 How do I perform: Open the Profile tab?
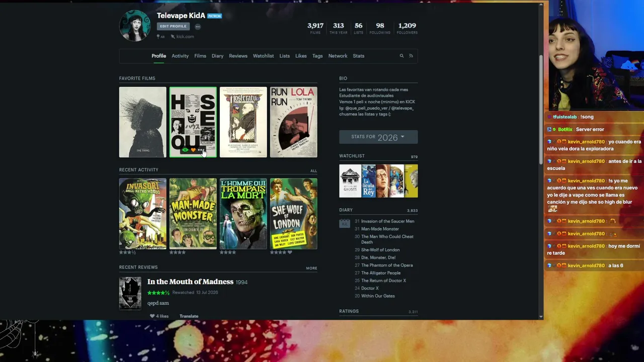[158, 56]
